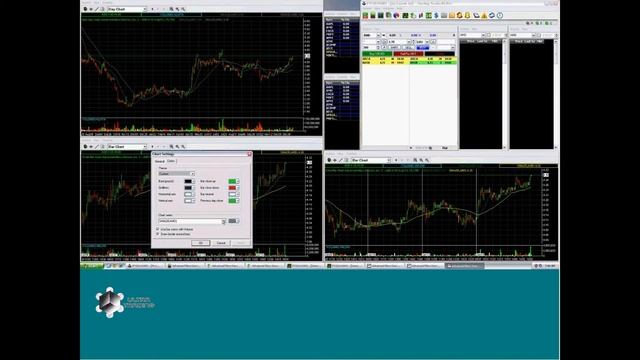This screenshot has width=640, height=360.
Task: Cancel the Chart Settings dialog
Action: tap(221, 243)
